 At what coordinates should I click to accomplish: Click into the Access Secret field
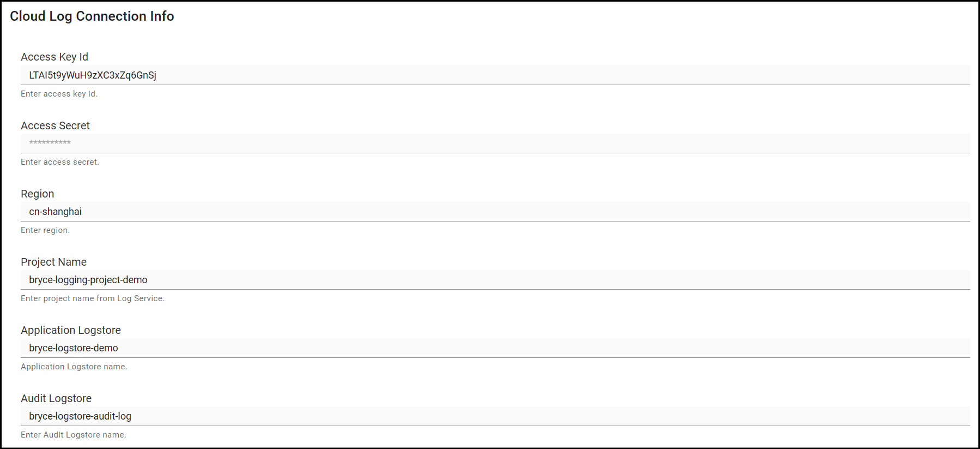495,143
